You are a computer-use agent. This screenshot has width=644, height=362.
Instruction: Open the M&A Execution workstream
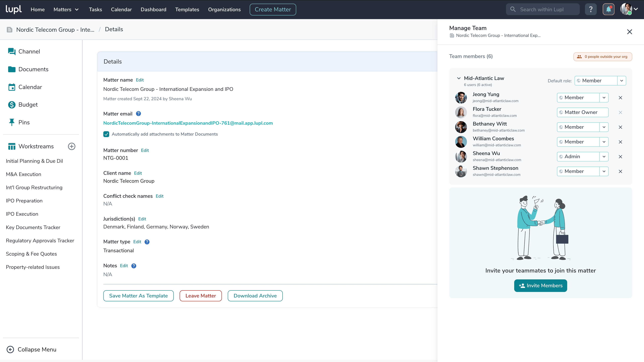(x=23, y=174)
